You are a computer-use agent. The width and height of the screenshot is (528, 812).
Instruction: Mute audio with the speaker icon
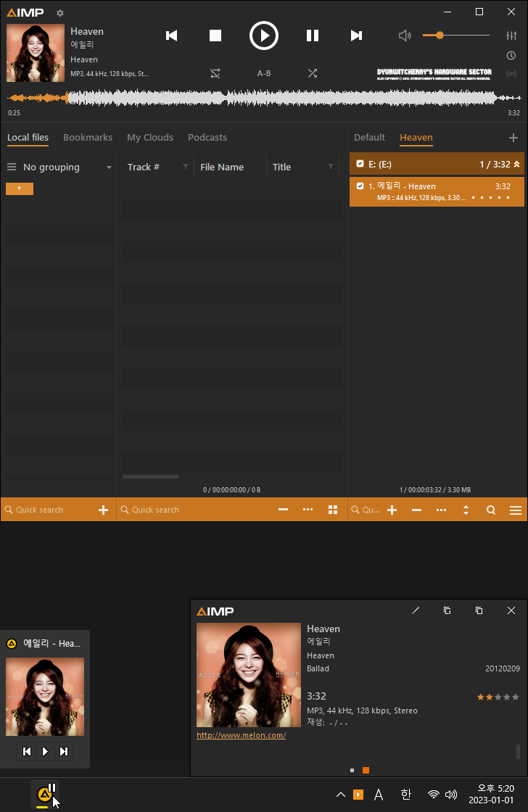[x=405, y=36]
